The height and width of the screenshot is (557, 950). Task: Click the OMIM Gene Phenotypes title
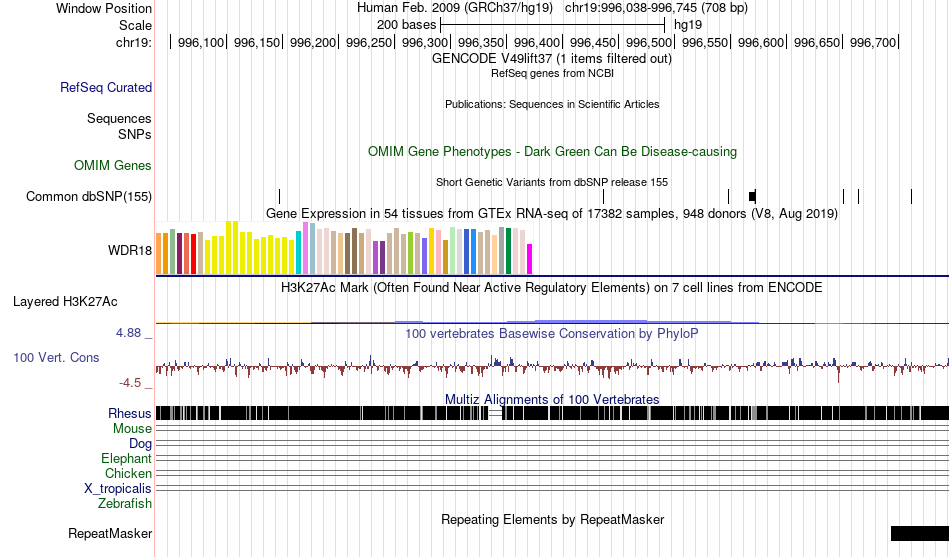click(x=552, y=152)
